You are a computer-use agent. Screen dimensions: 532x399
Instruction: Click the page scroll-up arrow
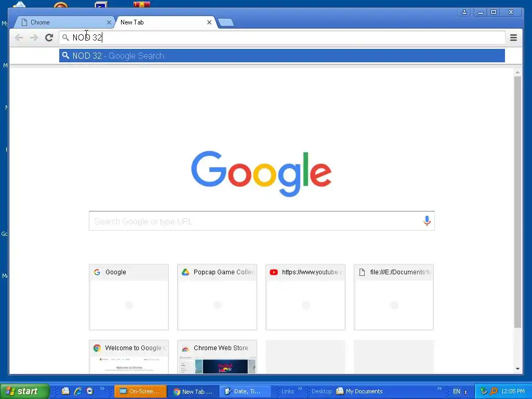tap(517, 72)
